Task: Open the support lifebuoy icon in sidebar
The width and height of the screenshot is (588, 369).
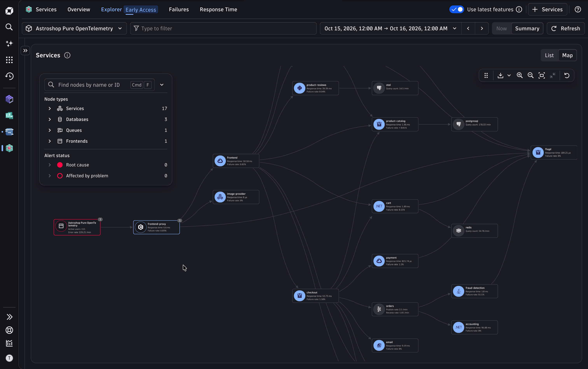Action: point(9,330)
